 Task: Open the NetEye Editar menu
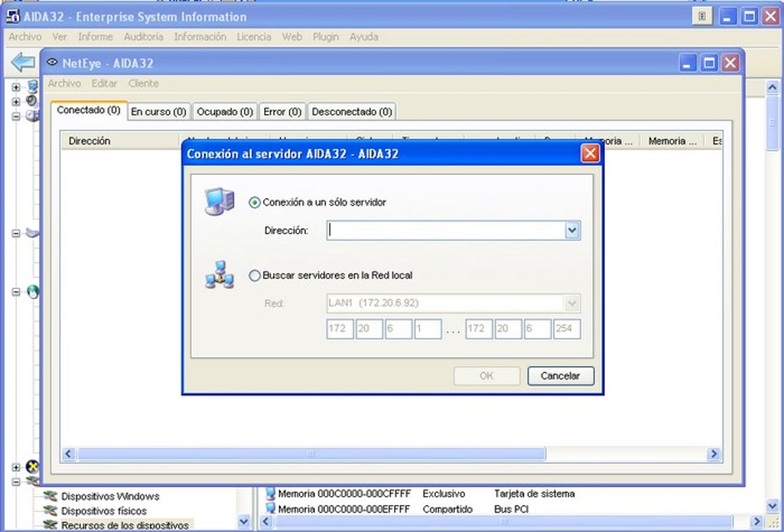click(104, 84)
